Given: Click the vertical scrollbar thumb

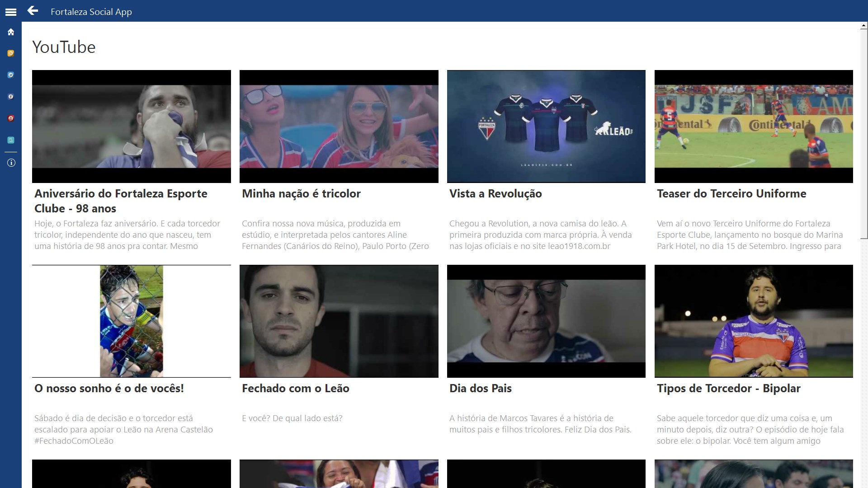Looking at the screenshot, I should pos(863,133).
